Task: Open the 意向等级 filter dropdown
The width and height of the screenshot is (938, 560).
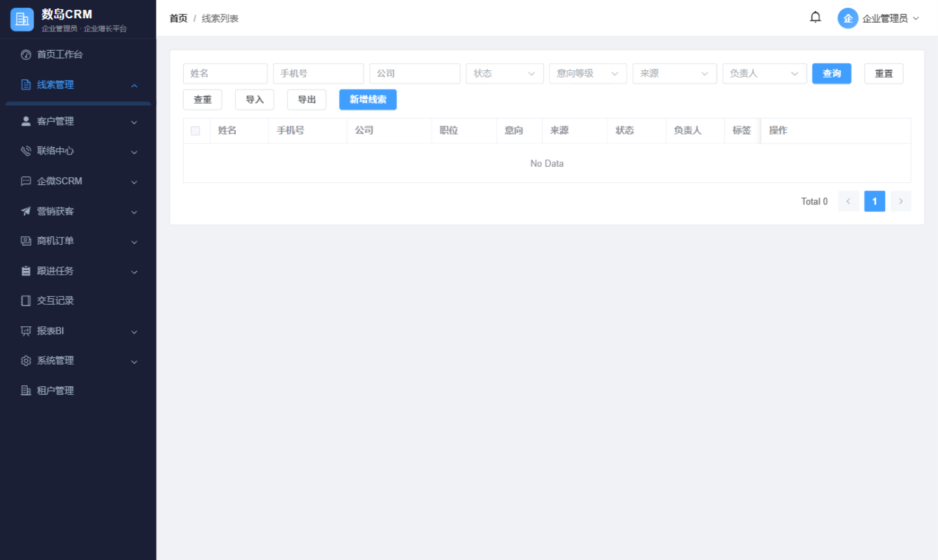Action: click(x=588, y=74)
